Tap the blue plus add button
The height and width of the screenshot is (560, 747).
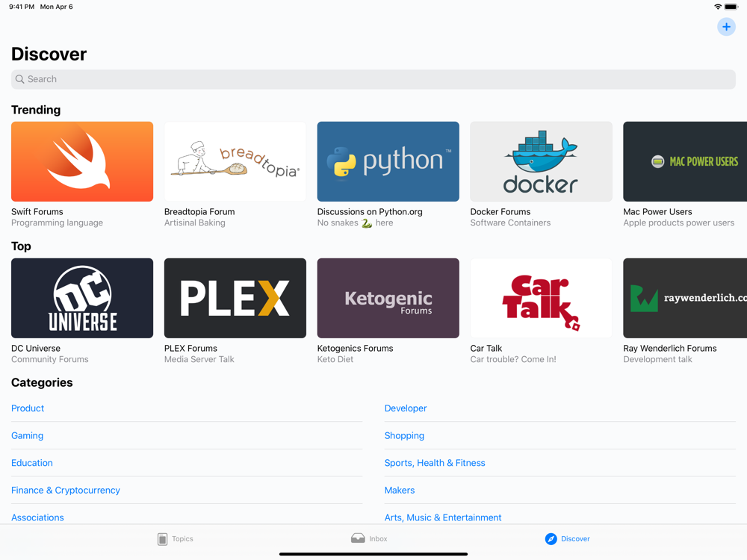tap(726, 27)
